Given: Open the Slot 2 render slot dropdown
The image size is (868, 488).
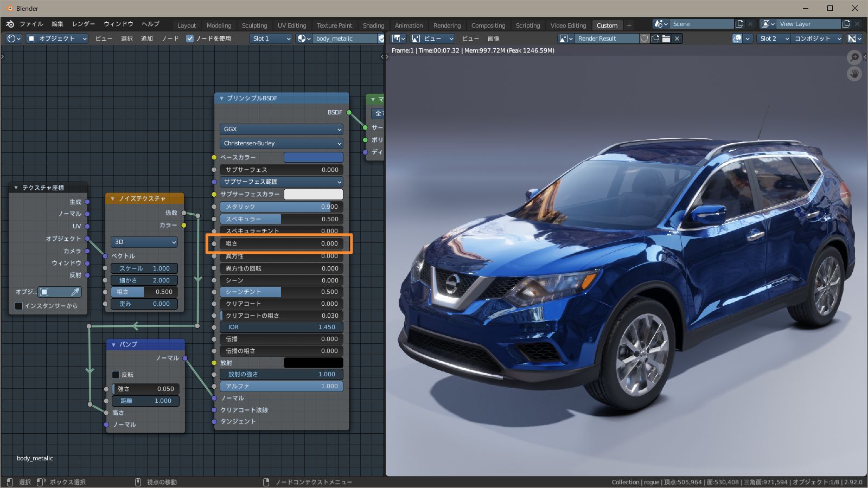Looking at the screenshot, I should [x=774, y=38].
